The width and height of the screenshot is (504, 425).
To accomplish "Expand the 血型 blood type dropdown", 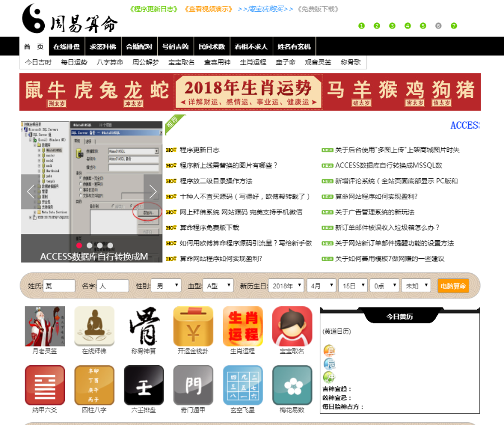I will click(x=218, y=286).
